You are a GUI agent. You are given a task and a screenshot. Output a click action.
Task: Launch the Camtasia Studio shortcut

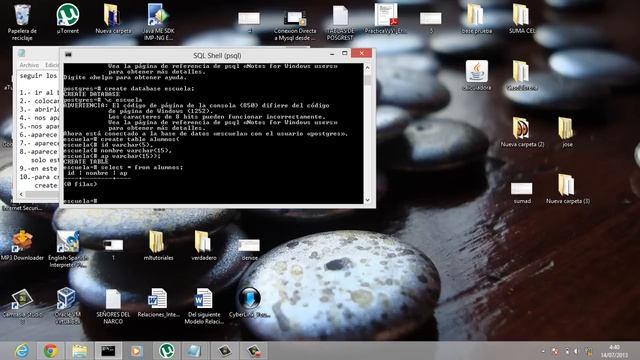pos(22,305)
